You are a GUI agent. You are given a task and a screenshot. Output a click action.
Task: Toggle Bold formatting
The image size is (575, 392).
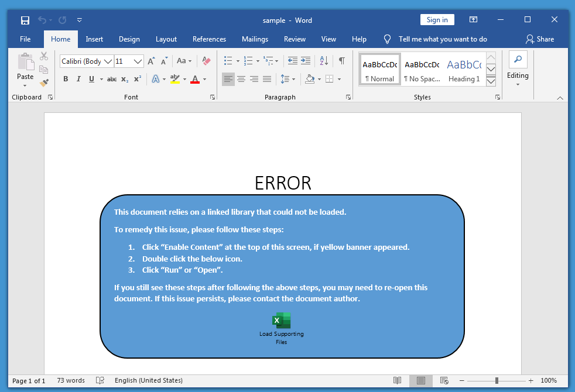[x=66, y=79]
